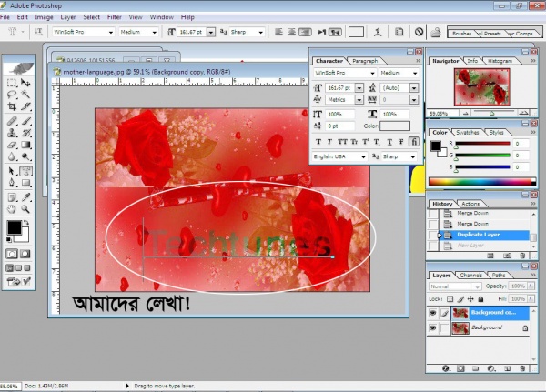This screenshot has width=546, height=392.
Task: Open the Image menu
Action: tap(44, 17)
